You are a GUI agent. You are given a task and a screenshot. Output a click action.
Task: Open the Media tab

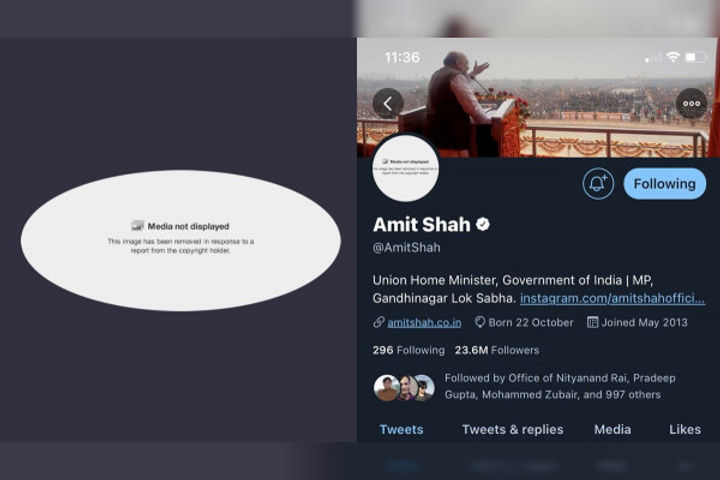[612, 429]
